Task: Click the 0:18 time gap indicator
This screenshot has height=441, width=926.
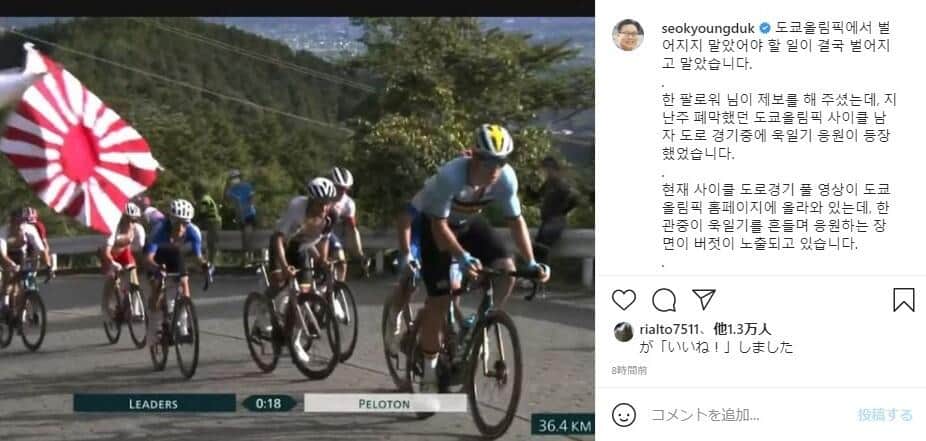Action: point(269,404)
